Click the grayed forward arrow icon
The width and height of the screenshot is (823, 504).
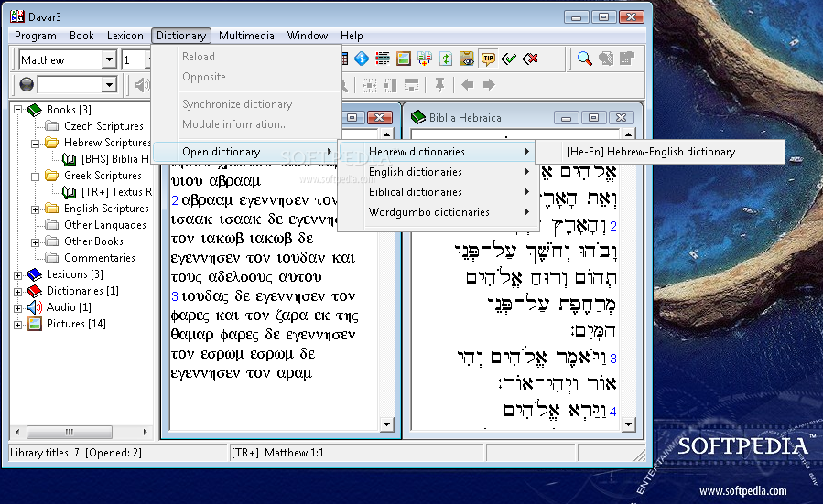click(x=489, y=84)
